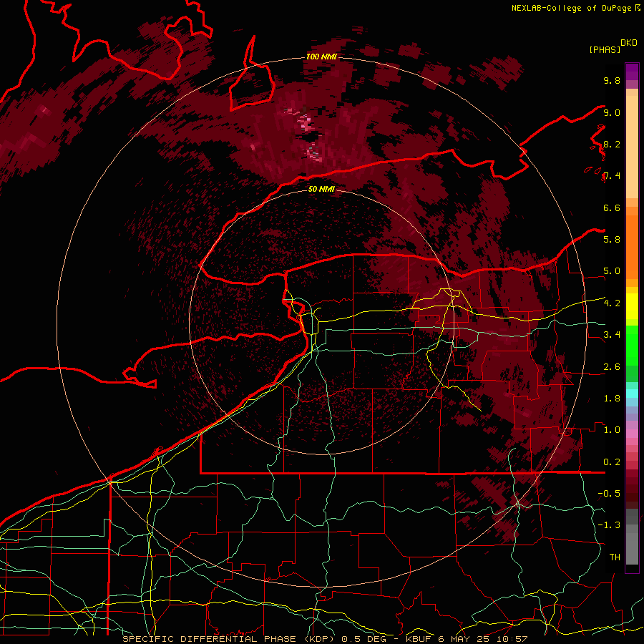This screenshot has height=644, width=644.
Task: Click the [PHAS] unit label above the scale
Action: pyautogui.click(x=605, y=50)
